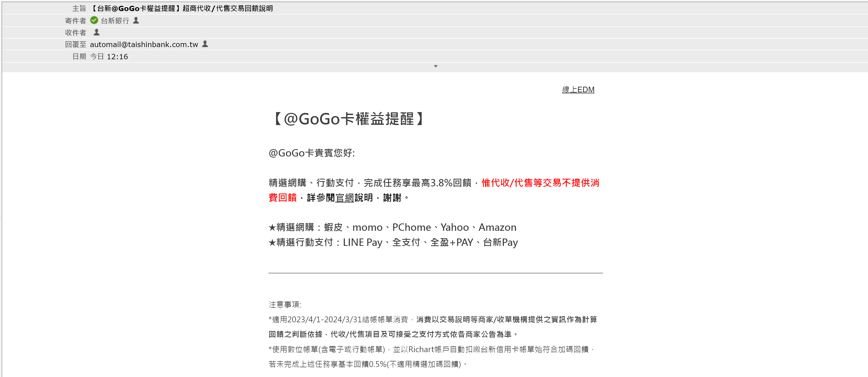Click the line starting ★精選行動支付
868x377 pixels.
coord(393,243)
